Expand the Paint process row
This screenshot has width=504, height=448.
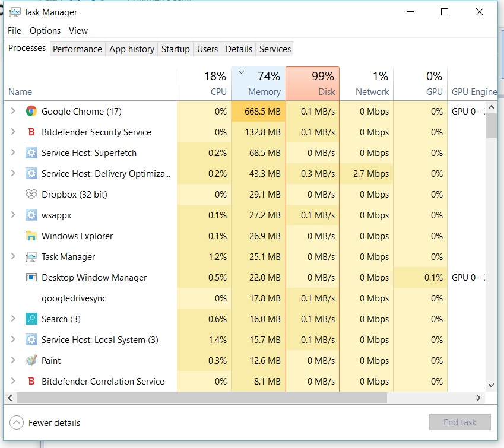point(13,360)
